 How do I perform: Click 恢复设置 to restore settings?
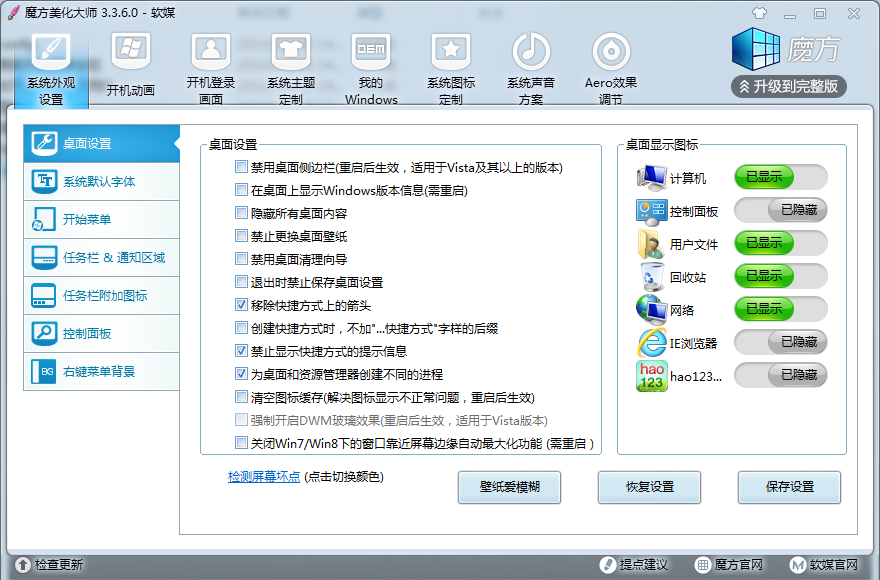tap(649, 487)
